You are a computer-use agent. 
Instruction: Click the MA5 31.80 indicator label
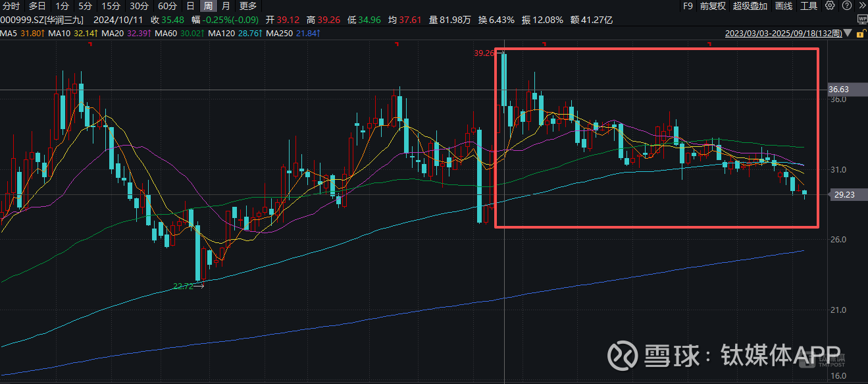click(22, 33)
